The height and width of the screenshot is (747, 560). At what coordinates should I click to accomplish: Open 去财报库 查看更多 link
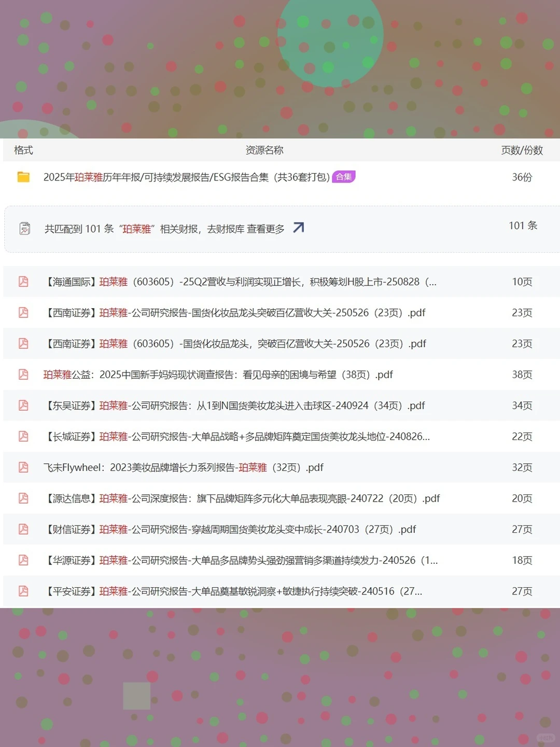click(246, 229)
